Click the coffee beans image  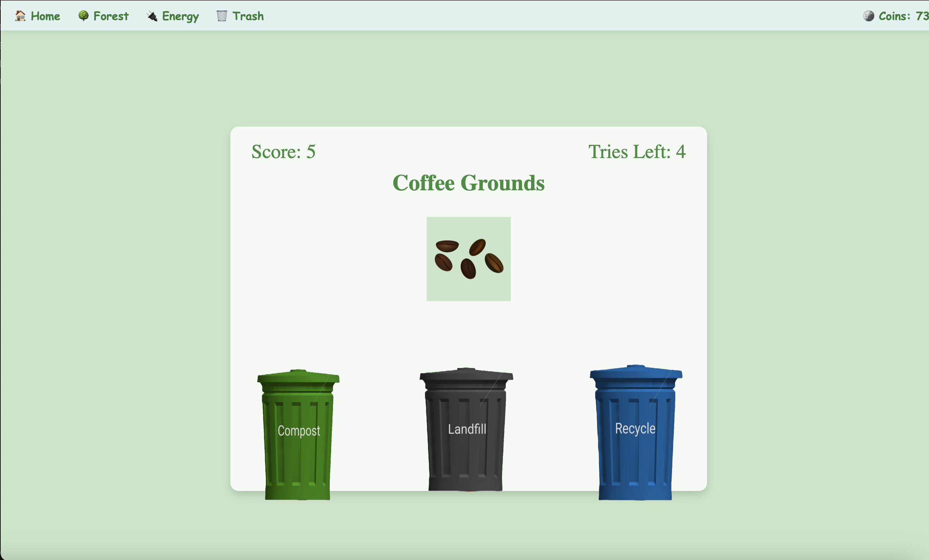click(468, 259)
